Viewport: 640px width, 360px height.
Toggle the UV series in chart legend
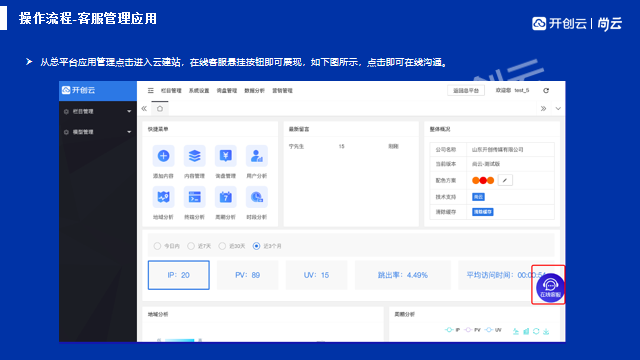tap(493, 330)
